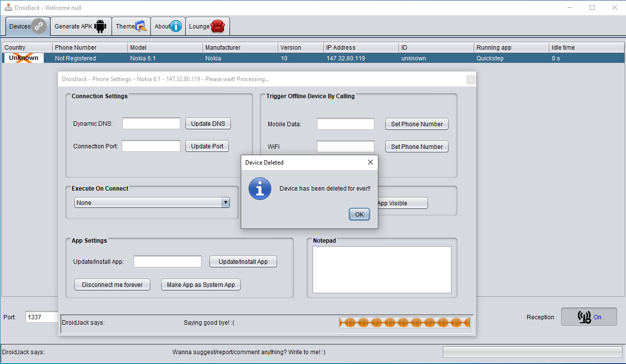Image resolution: width=626 pixels, height=364 pixels.
Task: Click the DroidJack app icon in title bar
Action: tap(8, 7)
